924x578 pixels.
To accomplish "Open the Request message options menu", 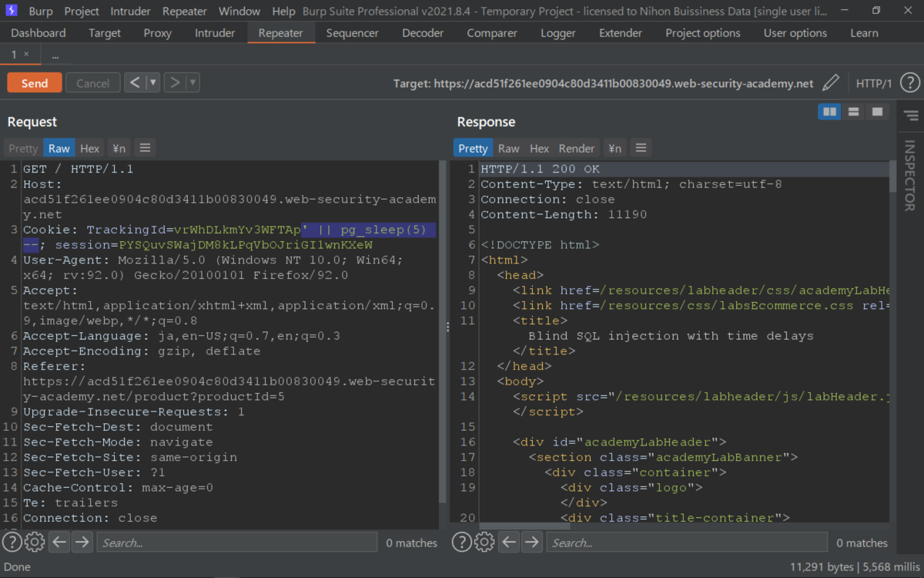I will [x=145, y=148].
